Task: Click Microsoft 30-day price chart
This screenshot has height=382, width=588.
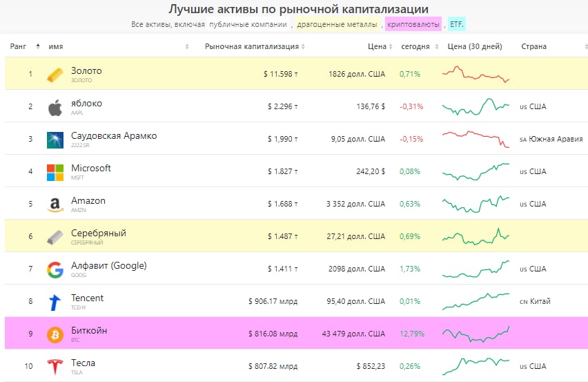Action: tap(476, 171)
